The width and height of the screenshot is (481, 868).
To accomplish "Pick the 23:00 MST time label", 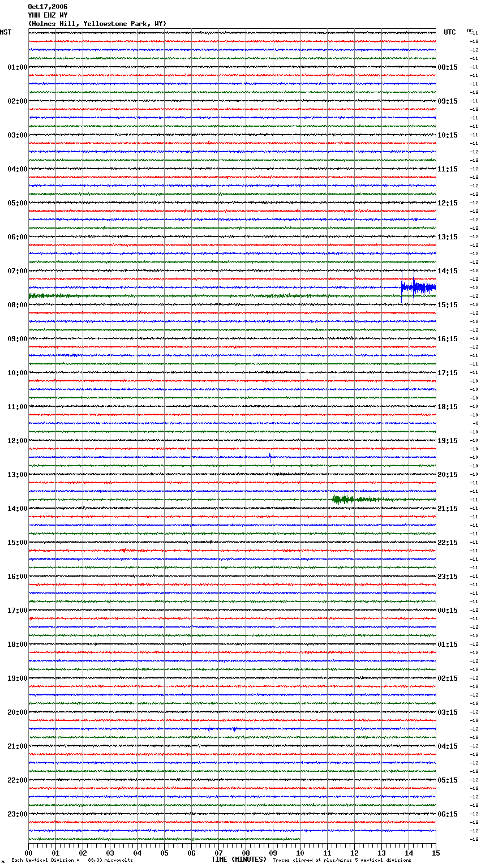I will pos(18,814).
